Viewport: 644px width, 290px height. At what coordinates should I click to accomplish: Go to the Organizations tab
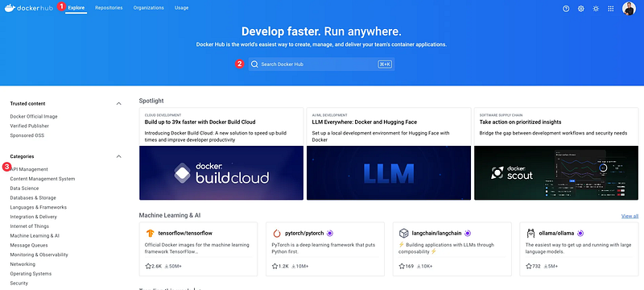[149, 8]
